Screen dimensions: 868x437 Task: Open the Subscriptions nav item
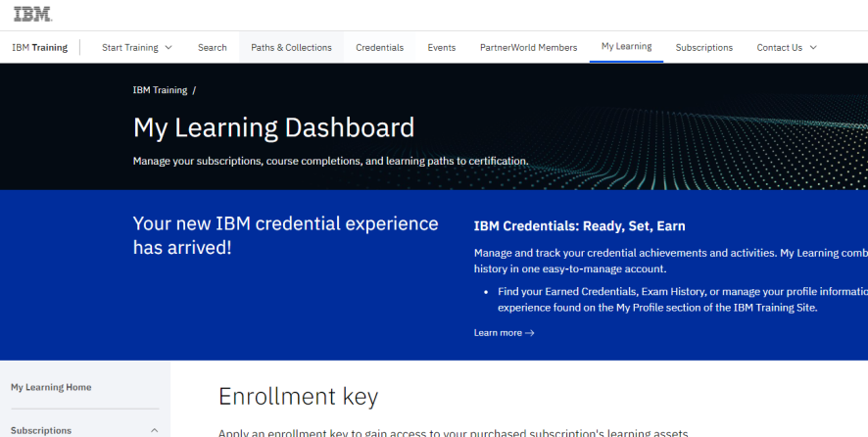[x=704, y=48]
